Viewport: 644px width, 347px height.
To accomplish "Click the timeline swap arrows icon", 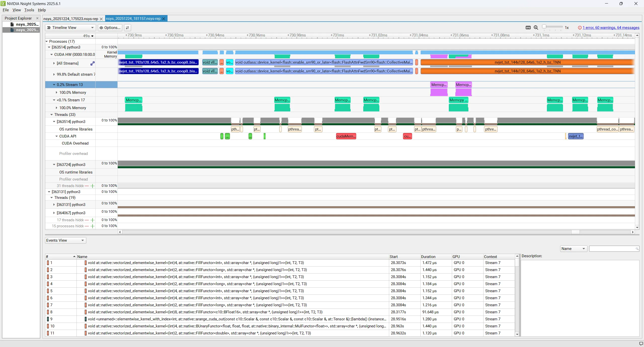I will [x=127, y=28].
